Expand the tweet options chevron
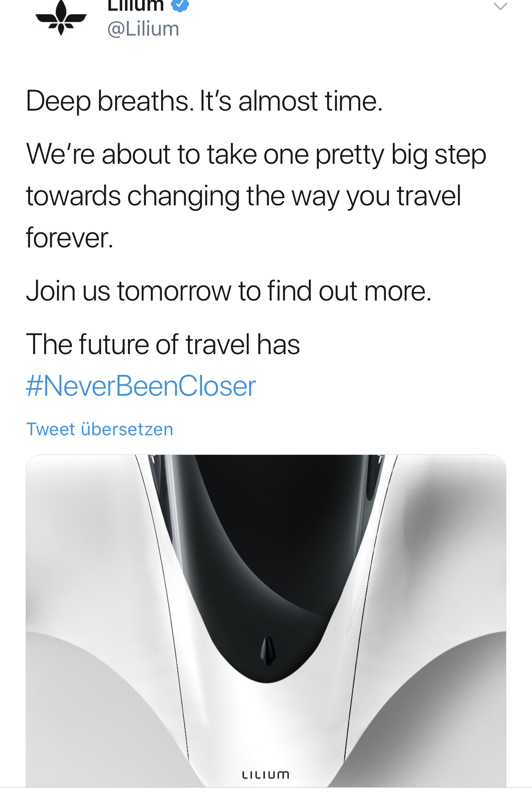Viewport: 532px width, 794px height. pyautogui.click(x=500, y=6)
